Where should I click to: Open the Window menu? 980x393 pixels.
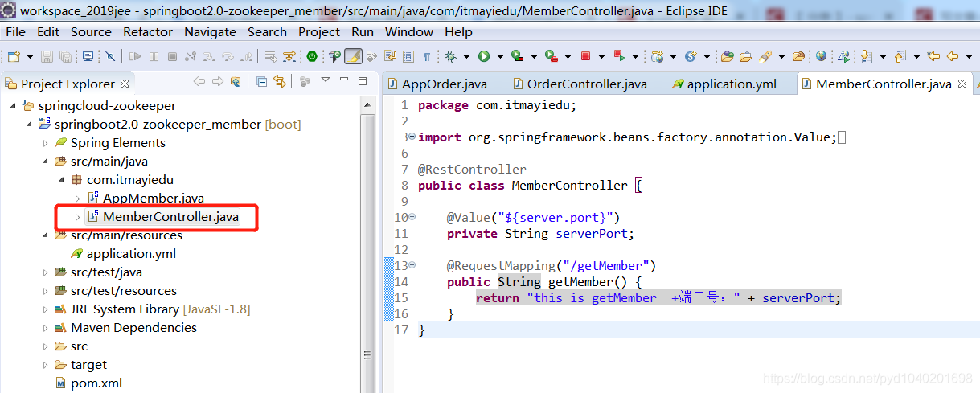tap(409, 31)
